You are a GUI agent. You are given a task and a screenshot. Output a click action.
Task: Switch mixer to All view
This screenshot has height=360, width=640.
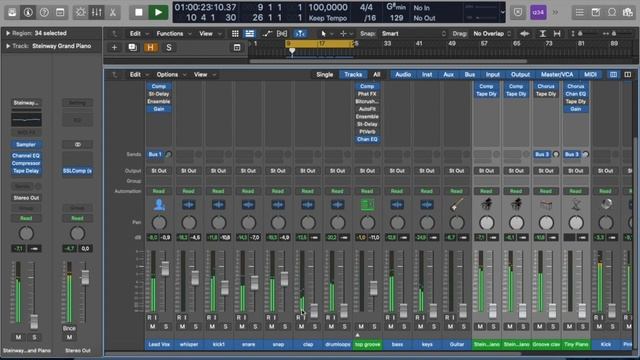pos(377,75)
